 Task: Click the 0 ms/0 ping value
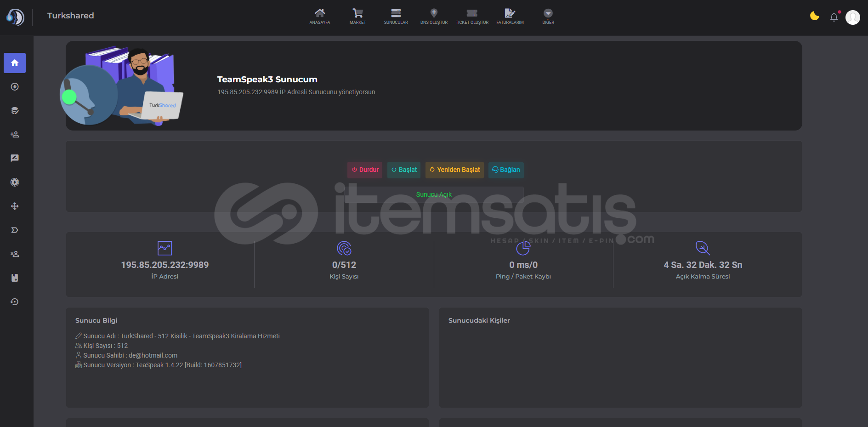523,265
